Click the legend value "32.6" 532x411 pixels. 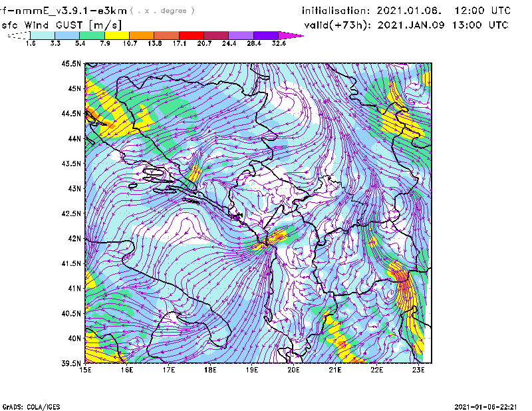279,43
